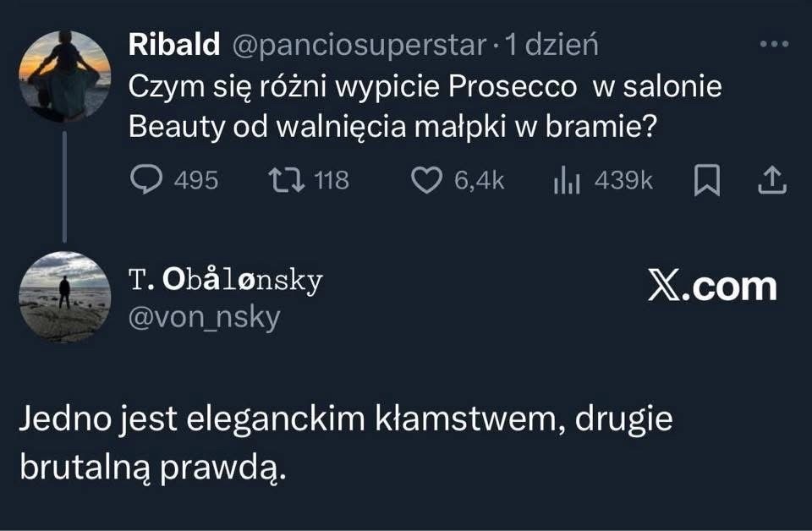Click the '1 dzień' timestamp
This screenshot has height=531, width=812.
551,46
